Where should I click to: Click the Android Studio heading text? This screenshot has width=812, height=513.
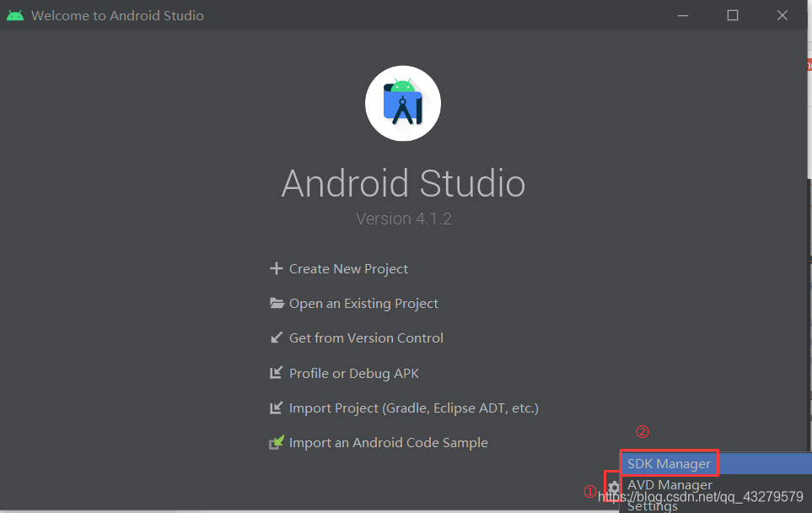[403, 183]
